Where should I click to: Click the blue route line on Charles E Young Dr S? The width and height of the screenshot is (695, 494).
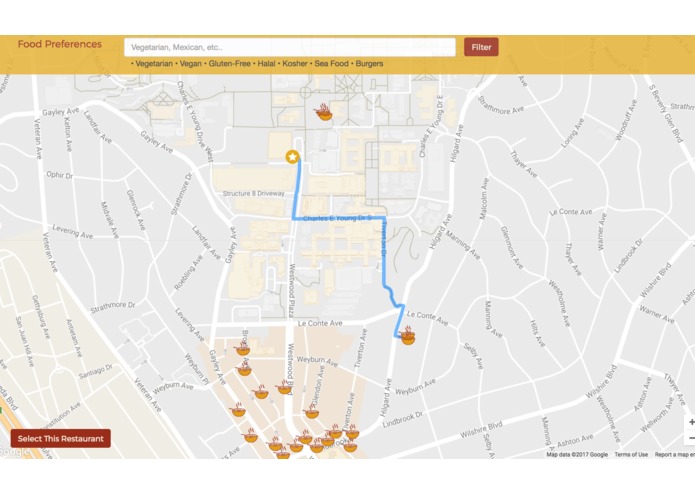coord(339,218)
